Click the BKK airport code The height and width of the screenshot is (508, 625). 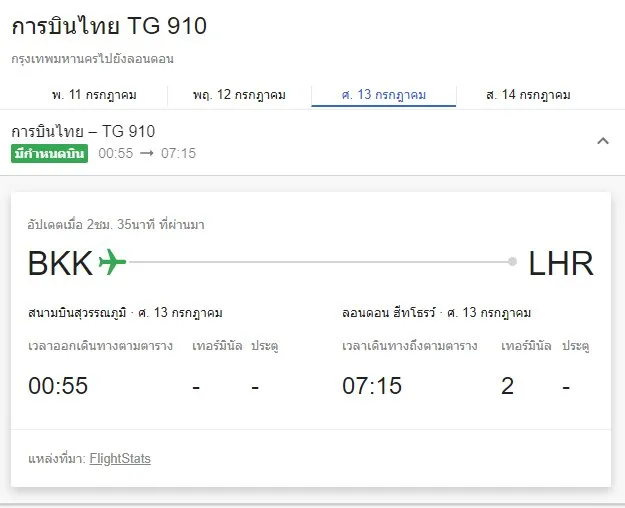point(61,263)
